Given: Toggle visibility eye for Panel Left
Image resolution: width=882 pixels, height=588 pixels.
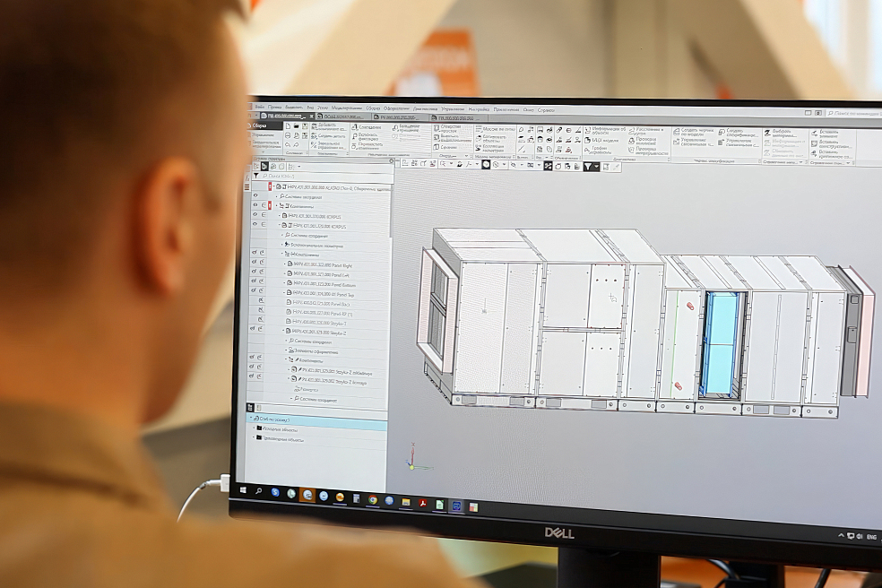Looking at the screenshot, I should click(x=254, y=272).
